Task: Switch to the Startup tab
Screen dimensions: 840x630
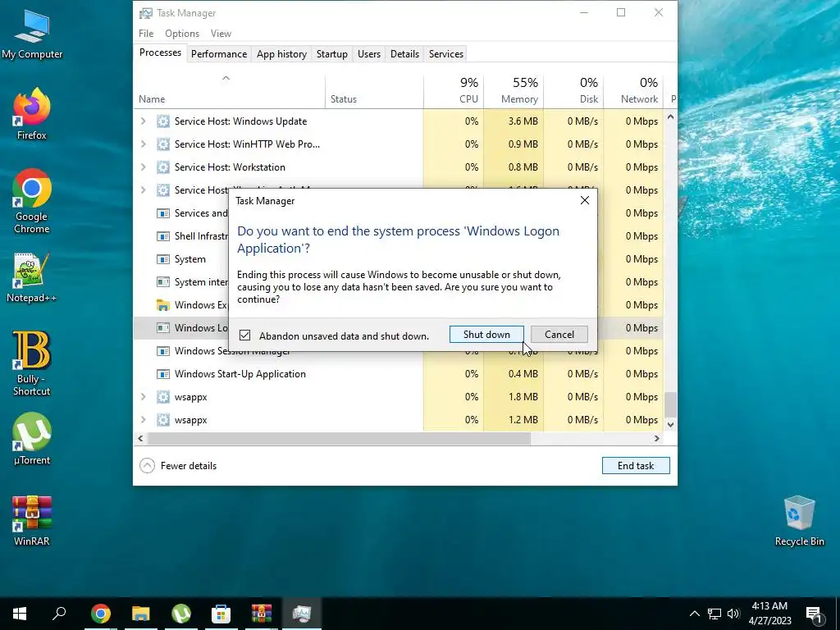Action: 332,53
